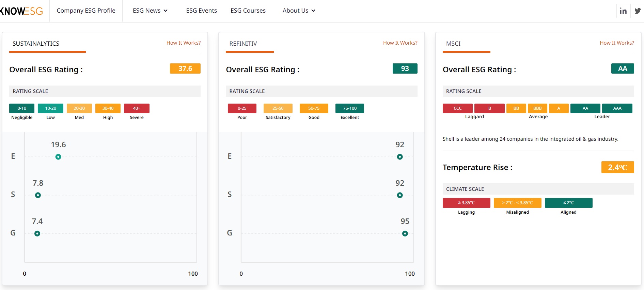Select the SUSTAINALYTICS tab
644x290 pixels.
[36, 44]
